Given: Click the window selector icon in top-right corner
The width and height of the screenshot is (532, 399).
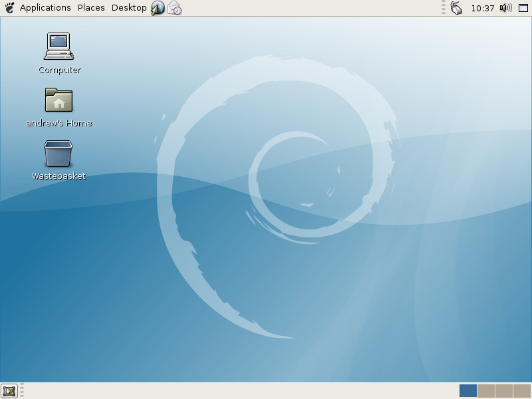Looking at the screenshot, I should 525,8.
